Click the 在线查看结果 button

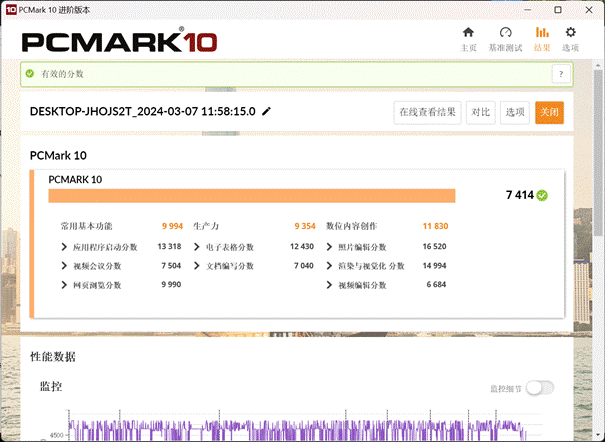click(427, 112)
